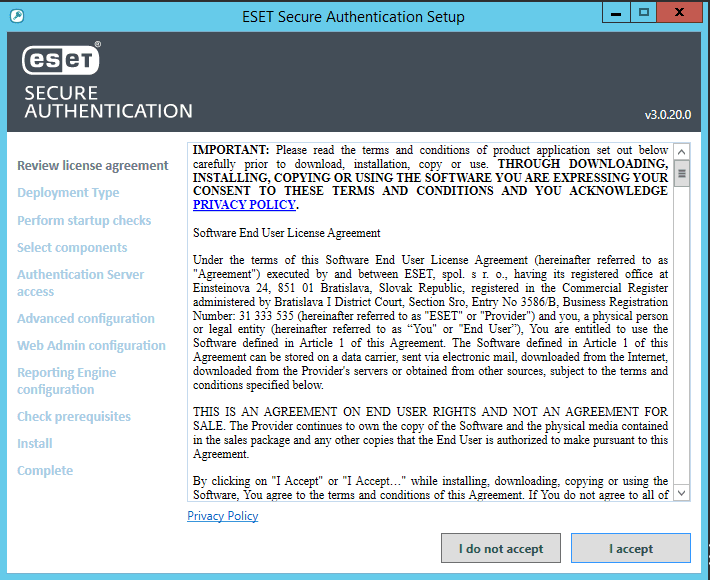Select Check prerequisites step
710x580 pixels.
[74, 417]
